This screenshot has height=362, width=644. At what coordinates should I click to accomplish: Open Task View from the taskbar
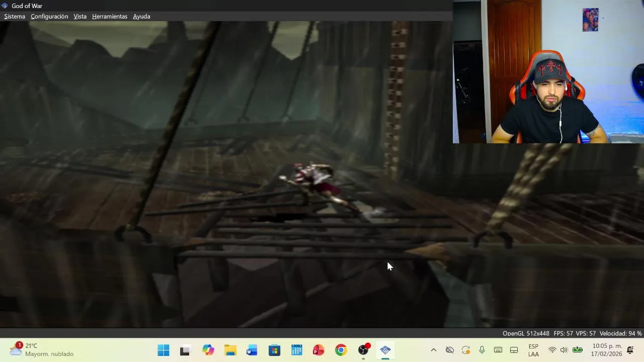(x=185, y=350)
